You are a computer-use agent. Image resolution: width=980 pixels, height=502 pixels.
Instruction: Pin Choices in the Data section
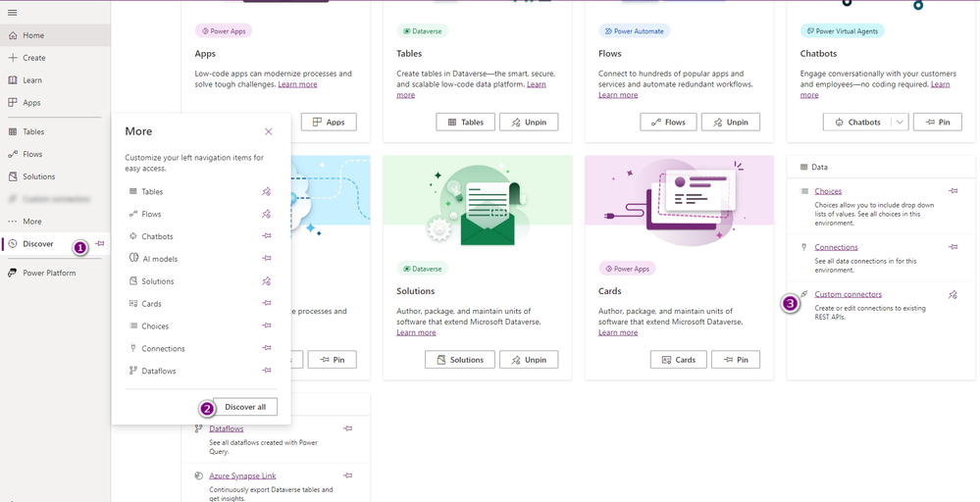pos(953,191)
